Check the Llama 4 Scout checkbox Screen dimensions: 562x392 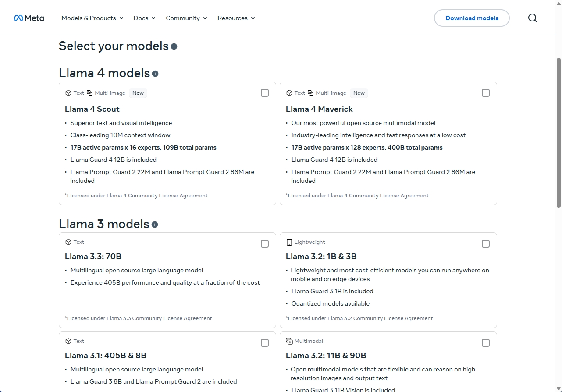click(x=265, y=93)
